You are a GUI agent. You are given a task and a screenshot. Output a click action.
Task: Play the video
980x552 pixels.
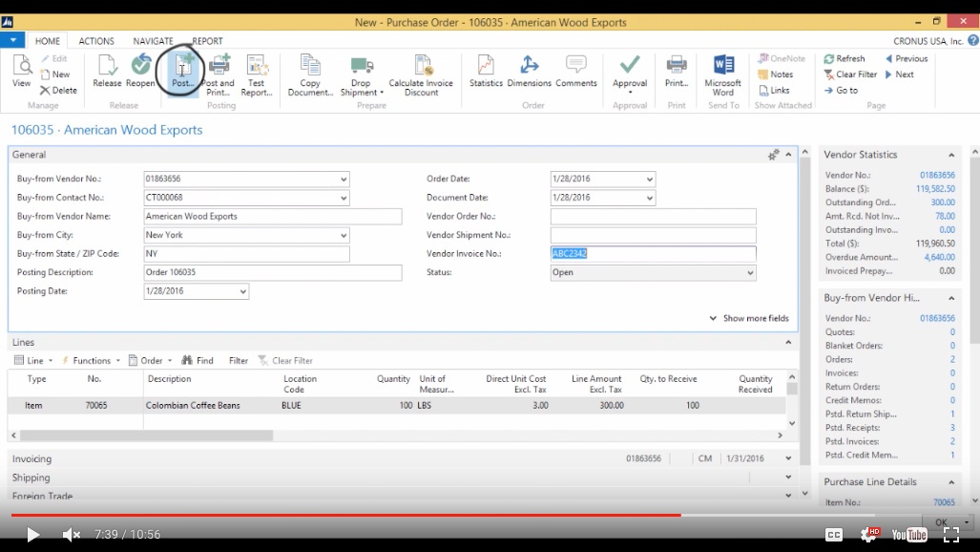click(x=32, y=535)
